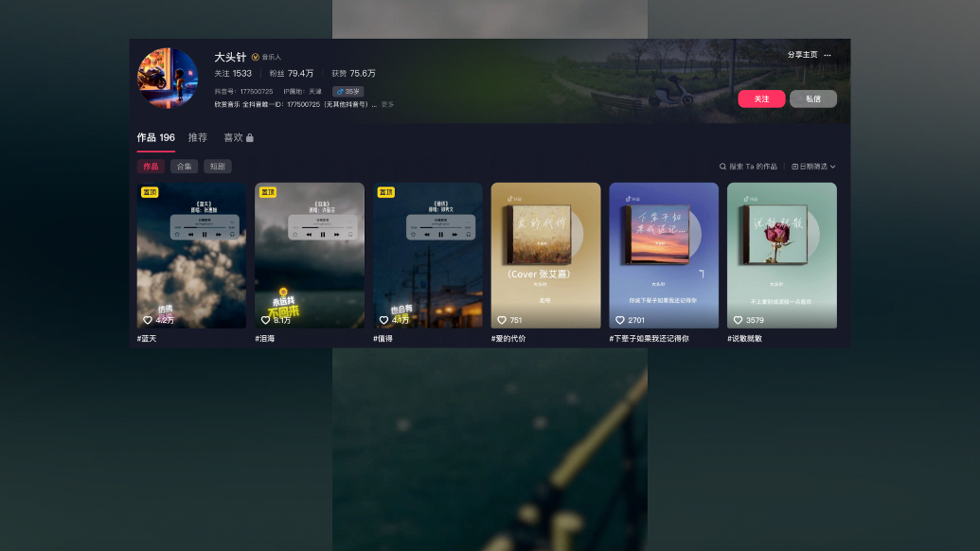
Task: Open the 日期筛选 dropdown
Action: click(813, 166)
